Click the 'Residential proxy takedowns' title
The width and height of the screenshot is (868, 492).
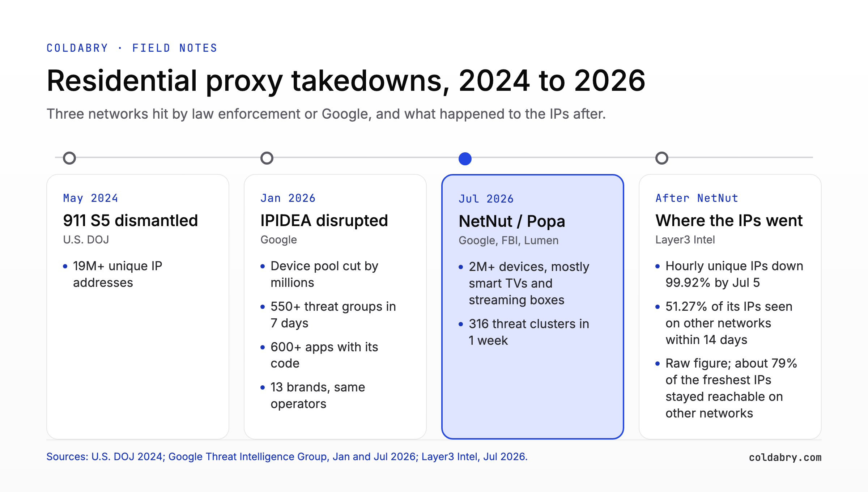point(346,81)
